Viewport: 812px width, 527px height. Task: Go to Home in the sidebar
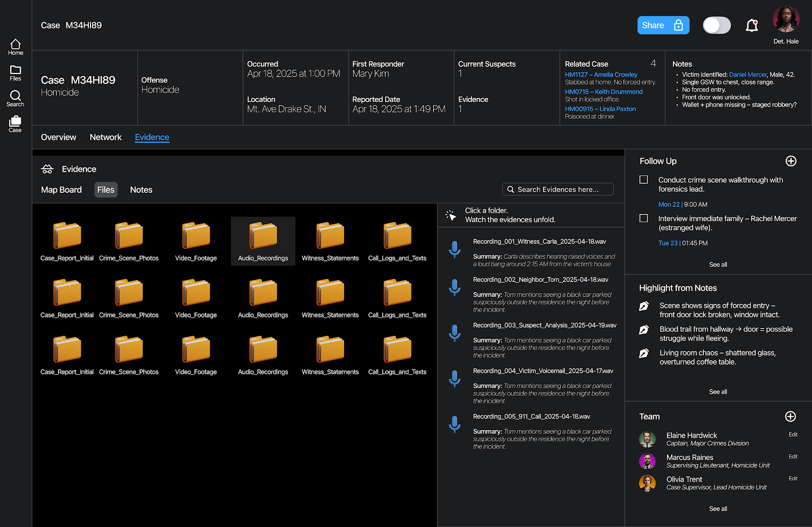coord(16,47)
